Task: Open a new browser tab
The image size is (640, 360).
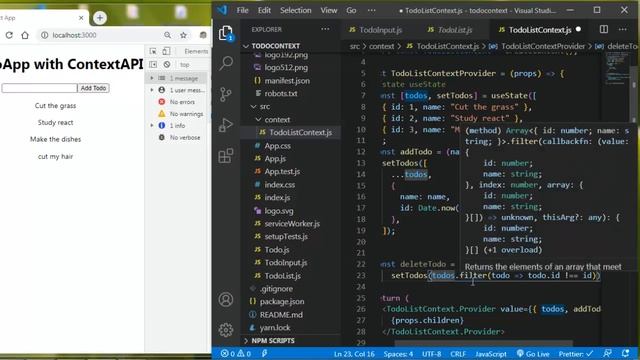Action: click(100, 18)
